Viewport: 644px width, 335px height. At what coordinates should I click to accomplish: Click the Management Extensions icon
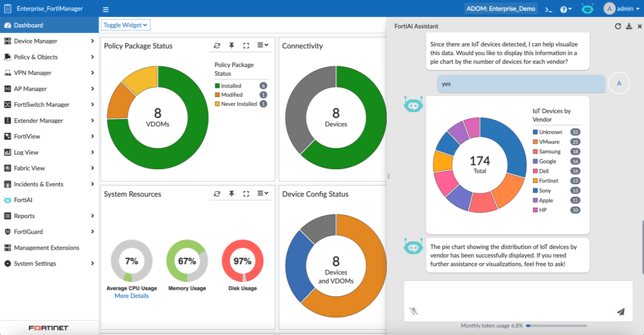point(7,248)
